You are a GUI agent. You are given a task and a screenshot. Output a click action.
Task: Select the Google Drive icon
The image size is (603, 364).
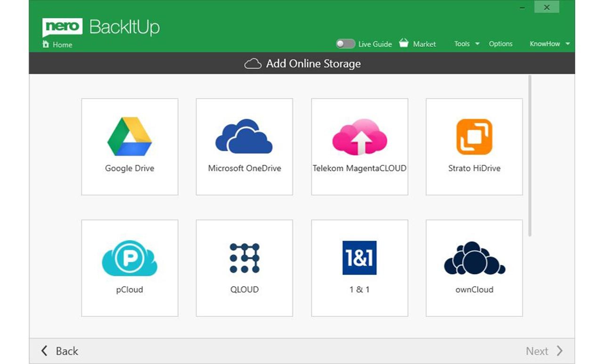(x=130, y=137)
